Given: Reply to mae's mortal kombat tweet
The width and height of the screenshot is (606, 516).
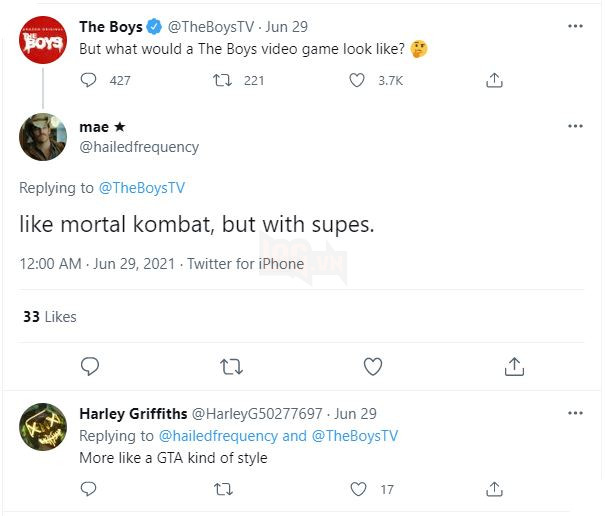Looking at the screenshot, I should pos(89,367).
